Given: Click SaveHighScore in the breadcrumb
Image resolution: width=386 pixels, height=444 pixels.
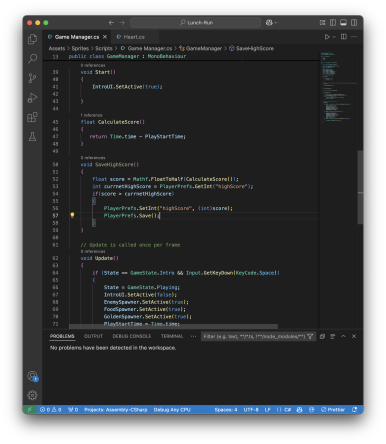Looking at the screenshot, I should click(255, 48).
